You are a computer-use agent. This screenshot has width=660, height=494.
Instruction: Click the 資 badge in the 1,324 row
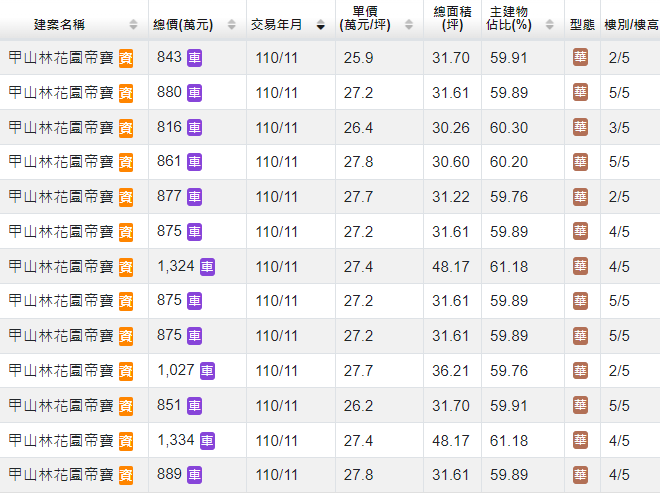point(126,267)
